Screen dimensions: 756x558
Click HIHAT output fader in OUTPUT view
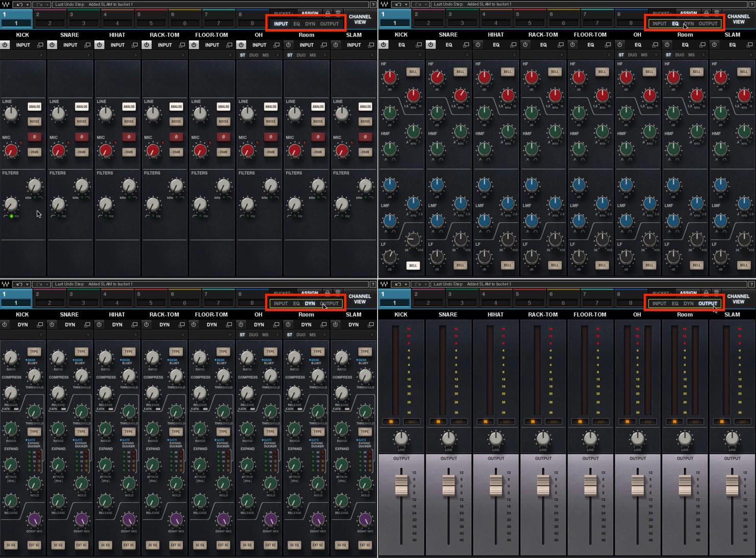496,485
